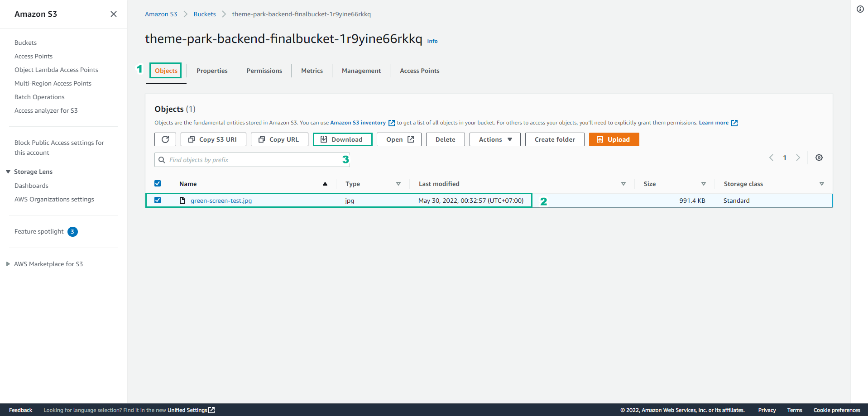Open Block Public Access settings for this account
This screenshot has height=416, width=868.
click(x=59, y=148)
